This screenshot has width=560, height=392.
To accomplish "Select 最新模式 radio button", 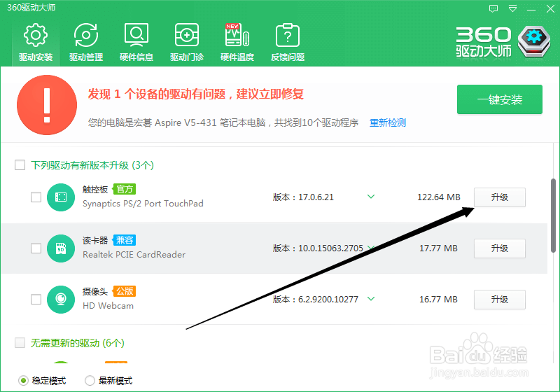I will click(x=90, y=381).
